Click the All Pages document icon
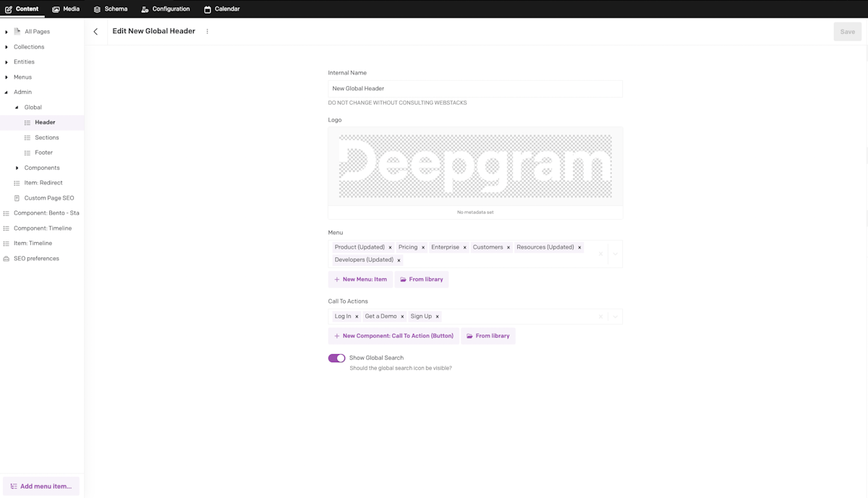The height and width of the screenshot is (498, 868). 17,32
